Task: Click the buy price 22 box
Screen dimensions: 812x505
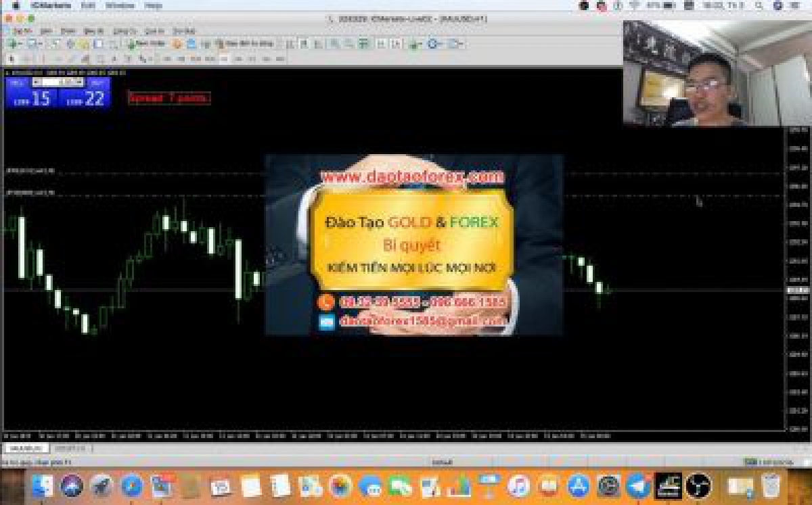Action: pos(84,97)
